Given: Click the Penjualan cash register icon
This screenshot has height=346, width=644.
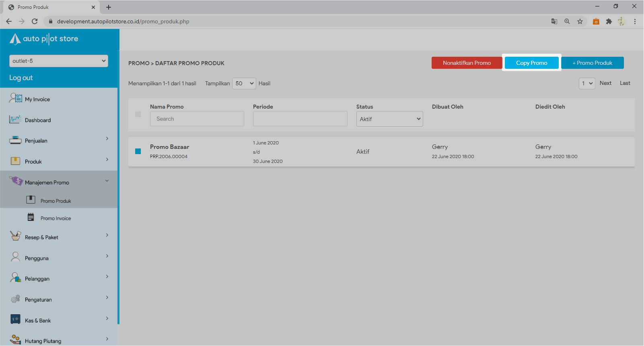Looking at the screenshot, I should point(15,140).
